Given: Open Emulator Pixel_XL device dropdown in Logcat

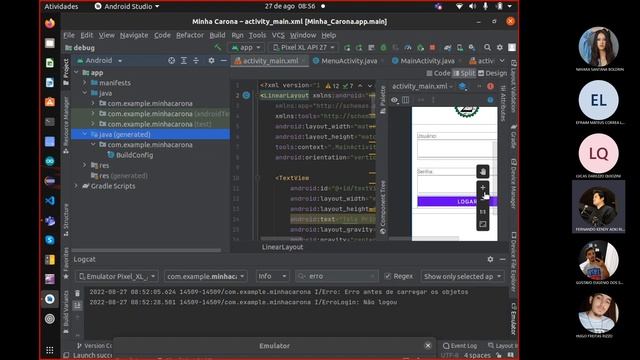Looking at the screenshot, I should point(117,276).
